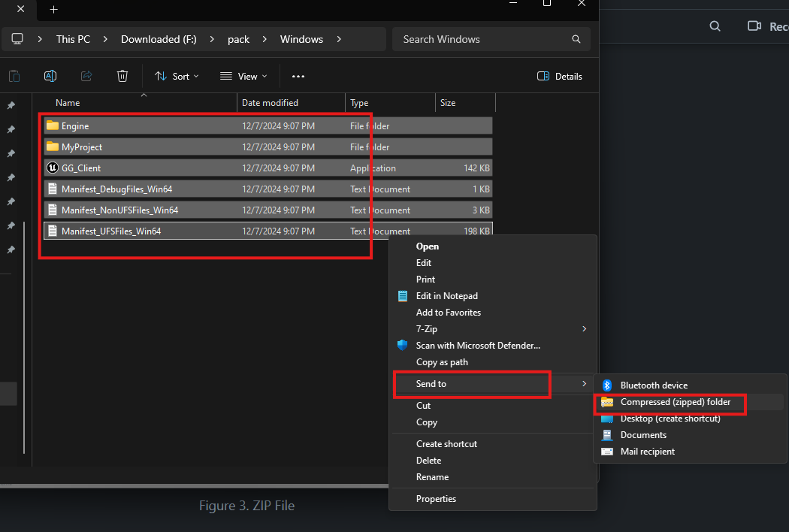This screenshot has height=532, width=789.
Task: Expand the View dropdown
Action: (243, 76)
